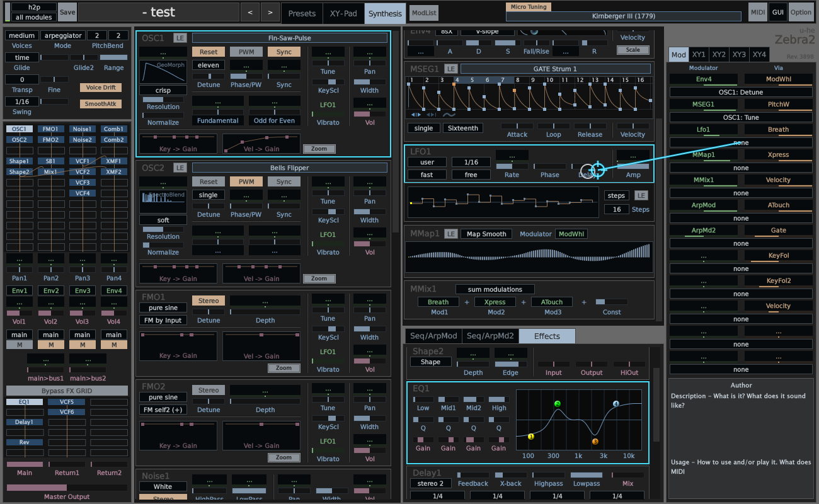Screen dimensions: 819x504
Task: Click the Scale button in Env4
Action: click(x=633, y=50)
